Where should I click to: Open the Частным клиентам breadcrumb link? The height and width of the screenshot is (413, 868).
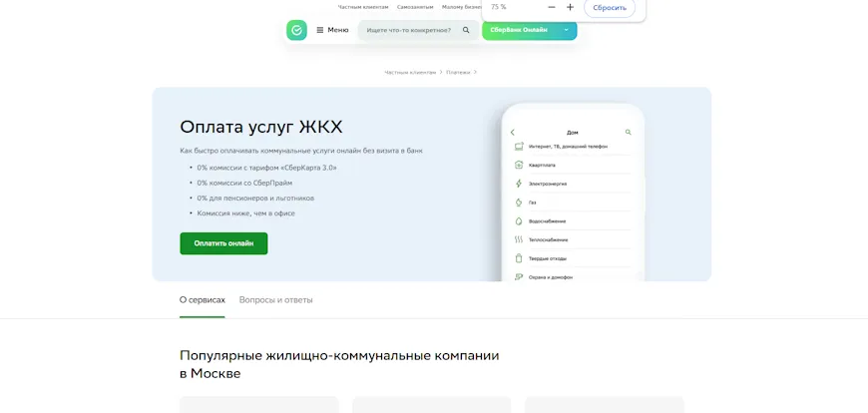[410, 72]
